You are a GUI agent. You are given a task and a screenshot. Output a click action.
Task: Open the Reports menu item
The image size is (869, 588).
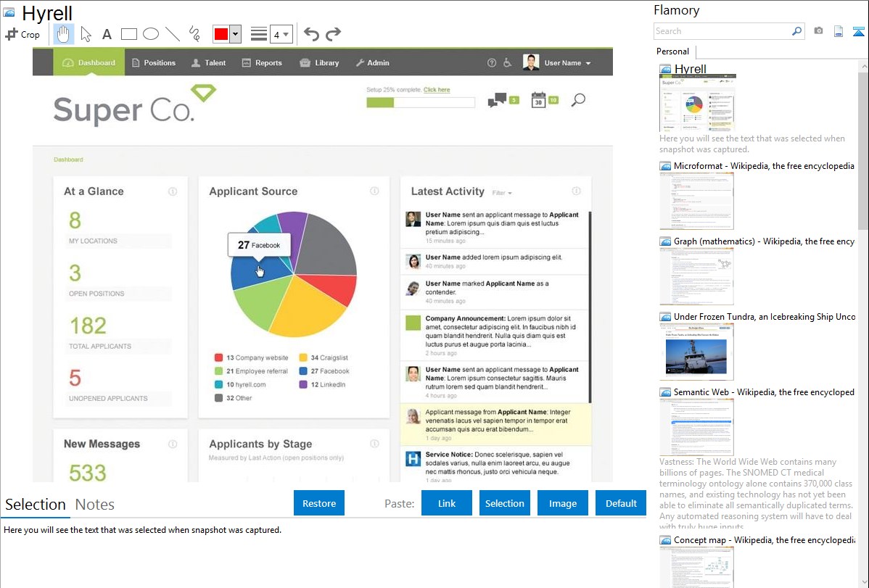coord(262,62)
